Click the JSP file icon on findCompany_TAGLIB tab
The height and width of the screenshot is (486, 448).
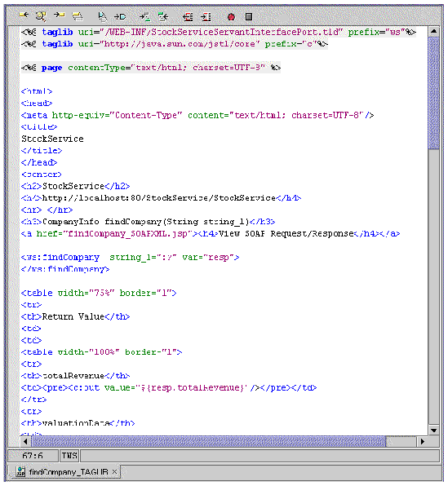coord(20,471)
